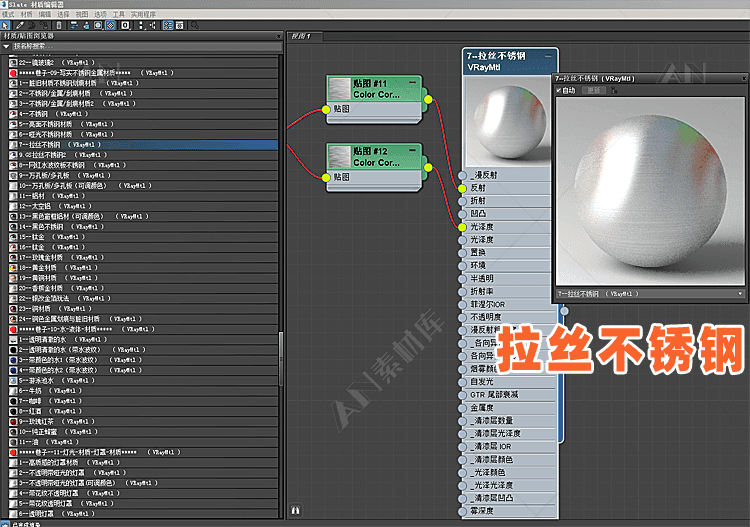Toggle the material browser panel toolbar button
This screenshot has height=527, width=750.
(x=167, y=24)
